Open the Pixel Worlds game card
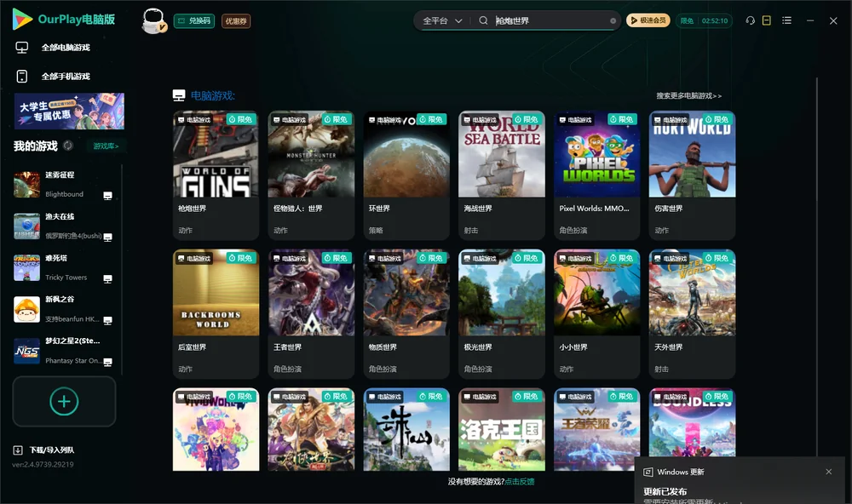Image resolution: width=852 pixels, height=504 pixels. 597,175
